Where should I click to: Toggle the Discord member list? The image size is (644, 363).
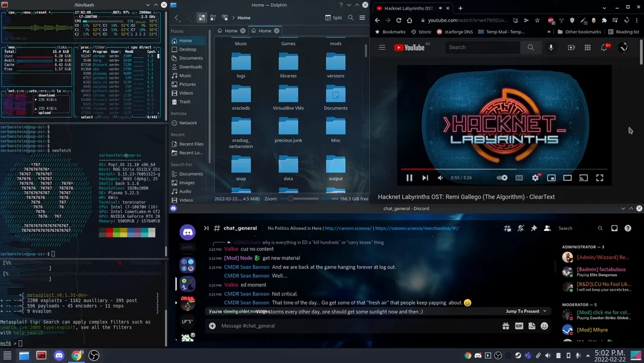549,228
